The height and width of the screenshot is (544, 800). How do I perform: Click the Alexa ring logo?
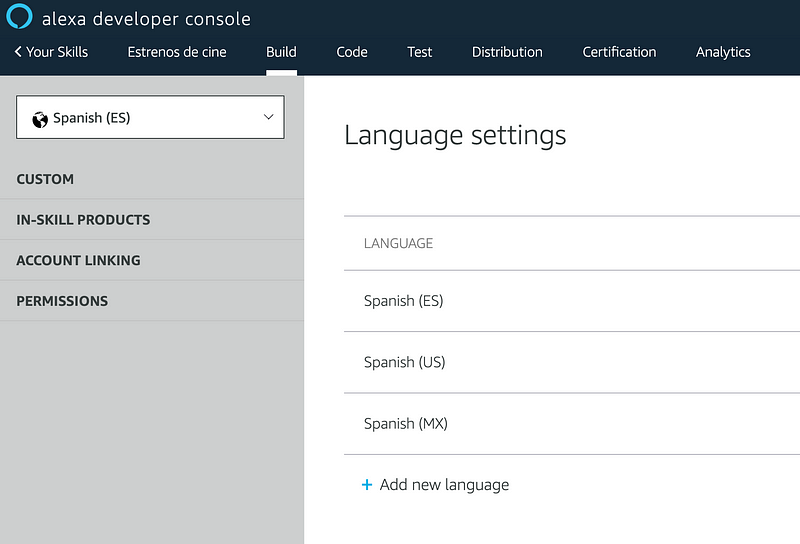19,18
